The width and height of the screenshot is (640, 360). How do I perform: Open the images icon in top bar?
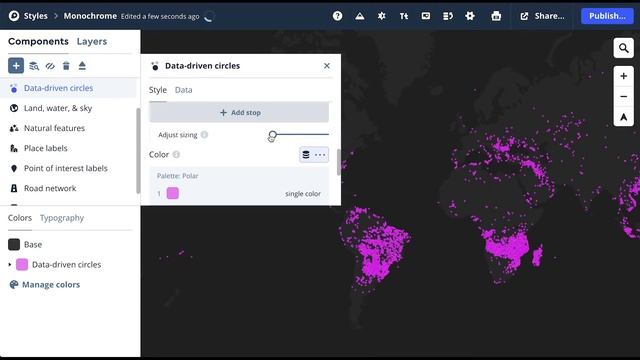tap(426, 16)
